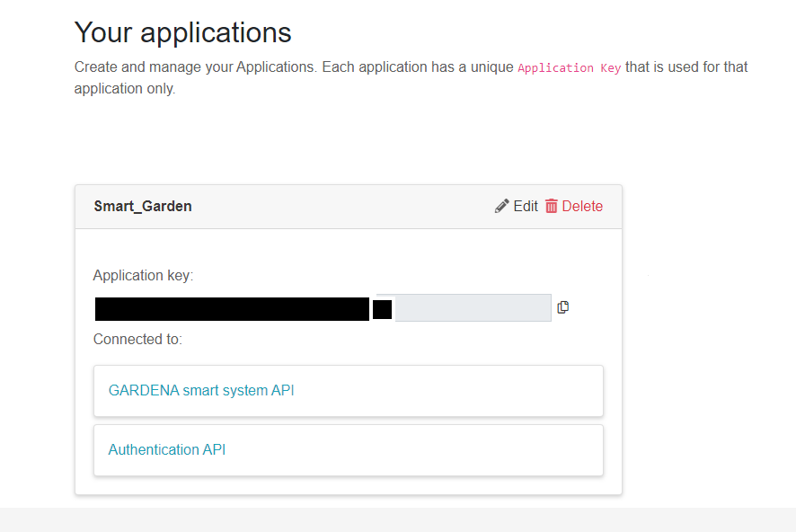Delete the Smart_Garden application
Viewport: 796px width, 532px height.
[x=574, y=206]
